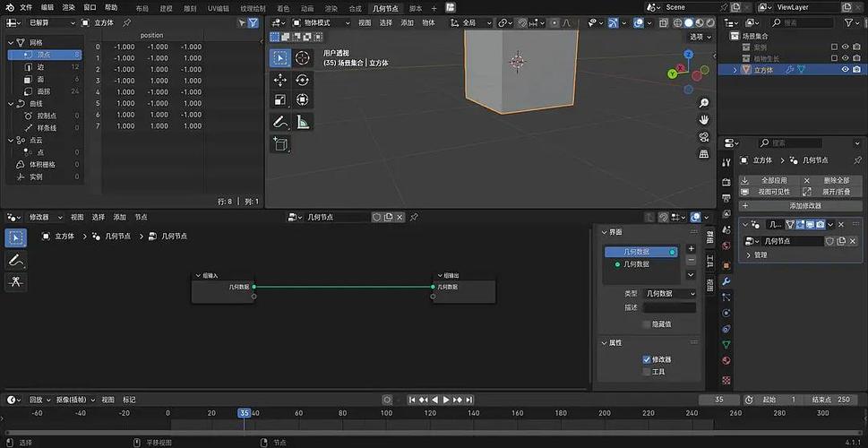The image size is (868, 448).
Task: Open the Tool properties tab icon
Action: point(726,161)
